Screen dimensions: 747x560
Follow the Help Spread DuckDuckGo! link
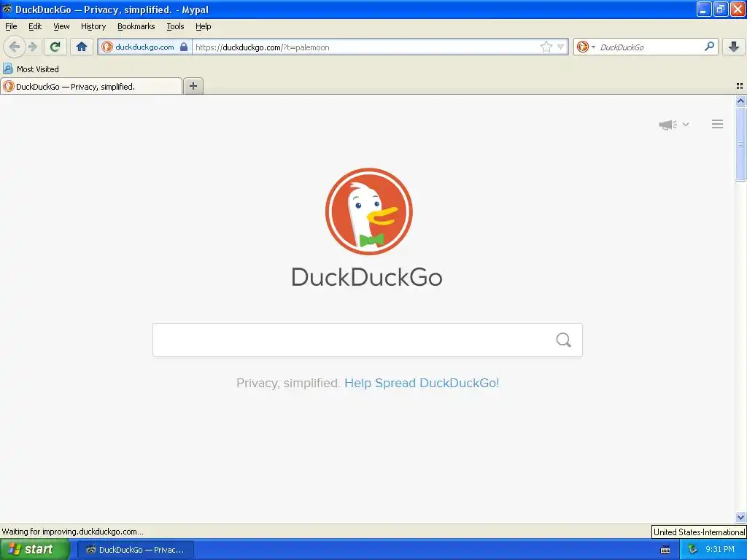pyautogui.click(x=422, y=383)
